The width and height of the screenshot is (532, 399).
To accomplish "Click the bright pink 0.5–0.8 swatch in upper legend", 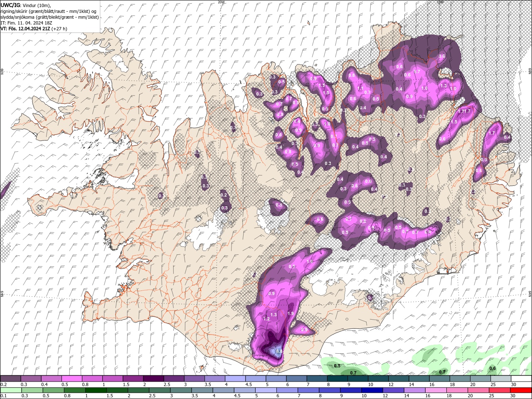I will coord(71,379).
